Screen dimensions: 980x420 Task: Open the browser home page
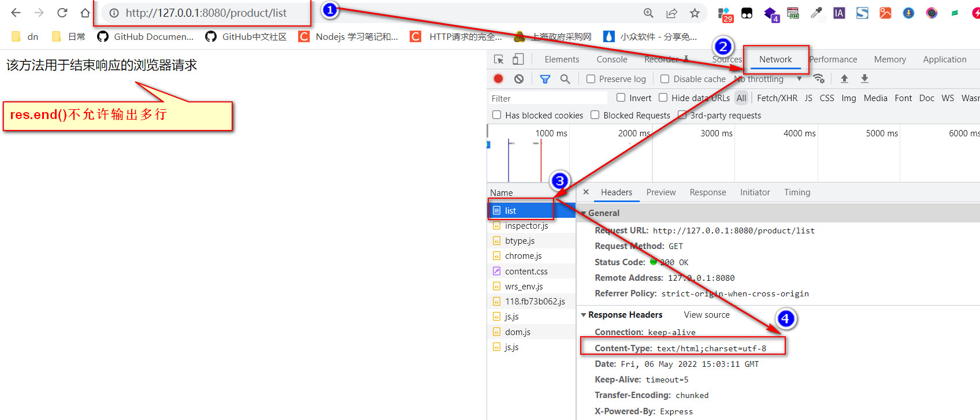pyautogui.click(x=85, y=13)
